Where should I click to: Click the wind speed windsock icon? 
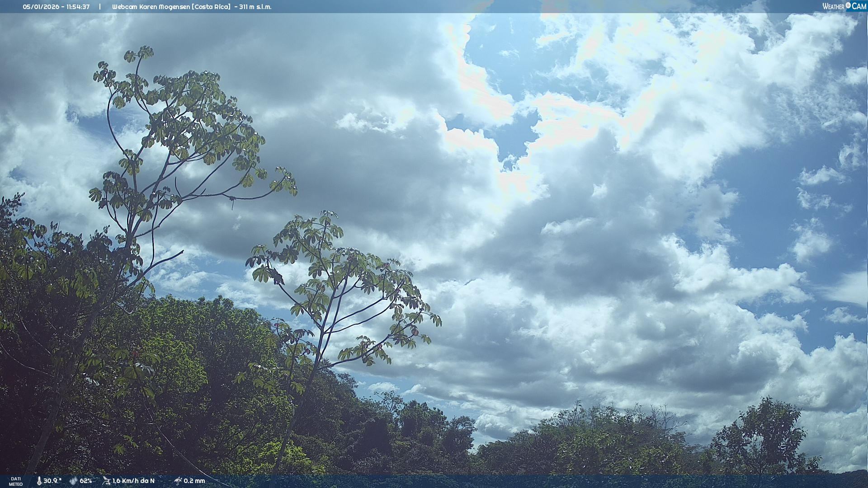pyautogui.click(x=106, y=481)
